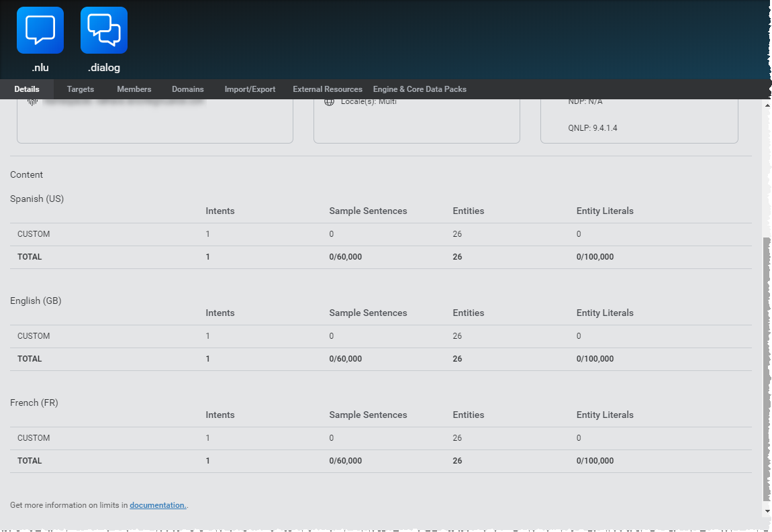Open the documentation link about limits

point(157,505)
